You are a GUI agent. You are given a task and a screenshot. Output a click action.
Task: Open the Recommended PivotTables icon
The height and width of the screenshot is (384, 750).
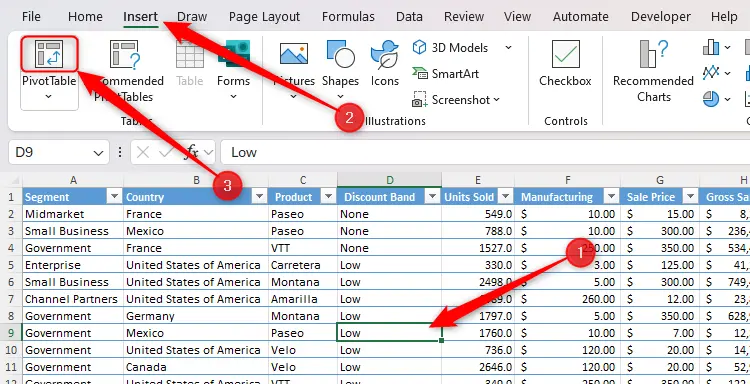(124, 54)
